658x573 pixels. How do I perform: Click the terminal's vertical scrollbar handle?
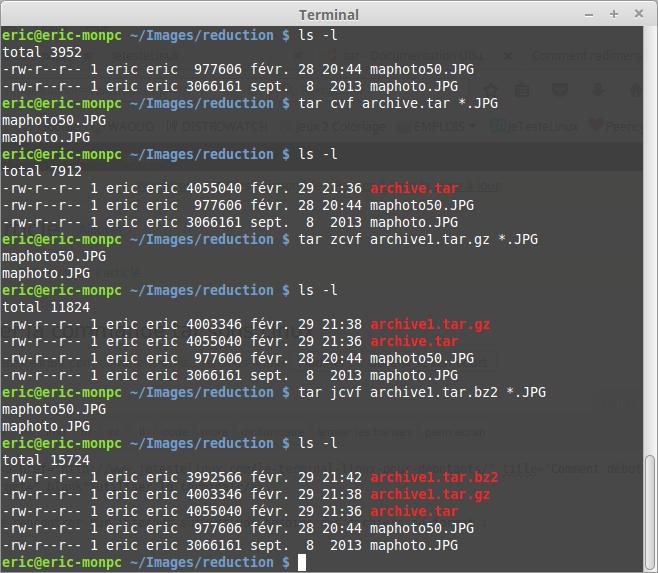coord(649,300)
